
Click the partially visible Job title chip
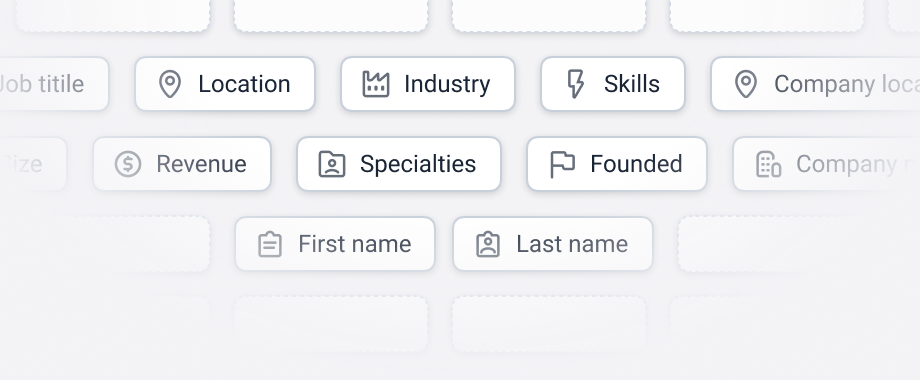pyautogui.click(x=54, y=84)
